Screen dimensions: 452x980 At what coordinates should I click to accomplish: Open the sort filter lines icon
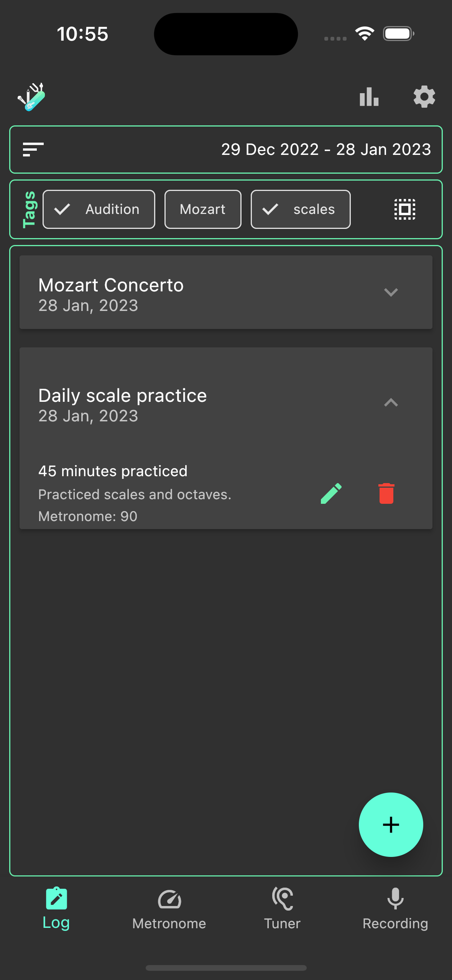tap(33, 150)
